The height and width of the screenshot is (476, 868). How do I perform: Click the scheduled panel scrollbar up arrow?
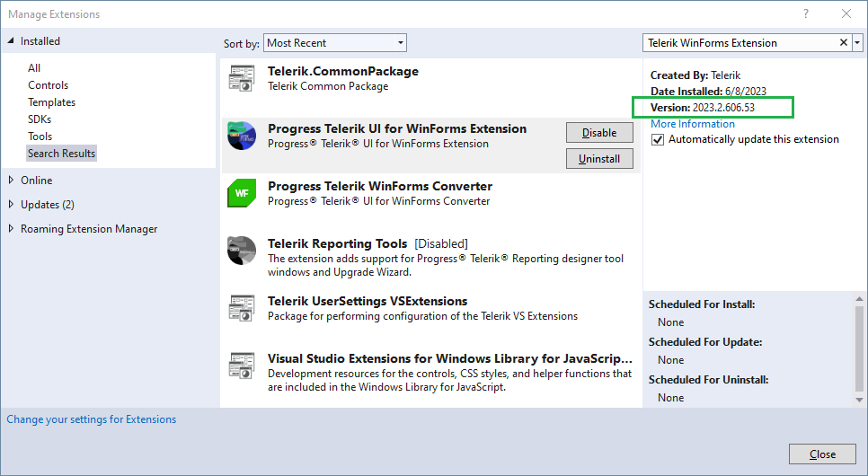click(859, 299)
